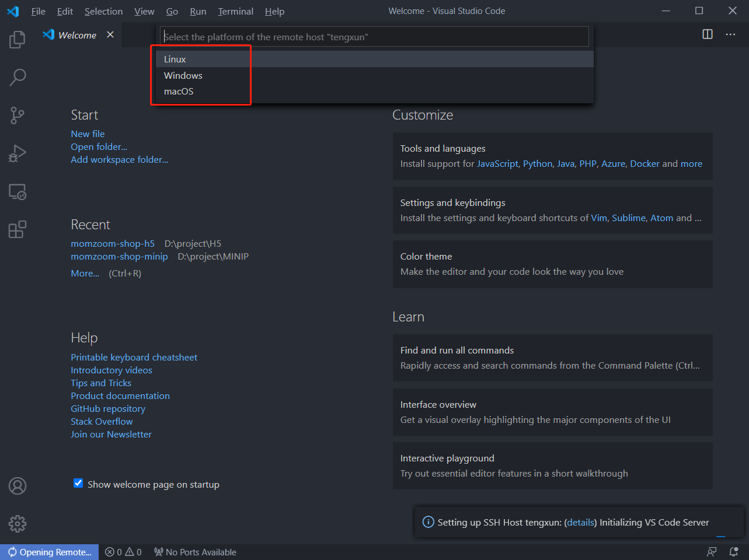Open the Search panel
The width and height of the screenshot is (749, 560).
pyautogui.click(x=18, y=77)
